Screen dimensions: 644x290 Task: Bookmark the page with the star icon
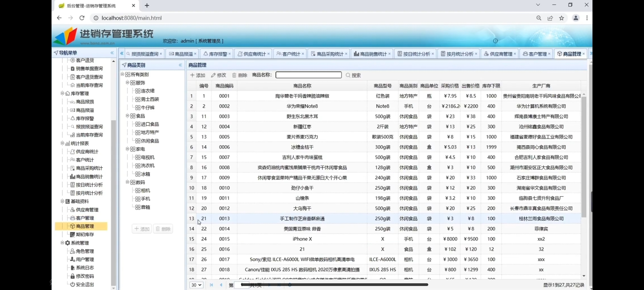click(x=561, y=18)
